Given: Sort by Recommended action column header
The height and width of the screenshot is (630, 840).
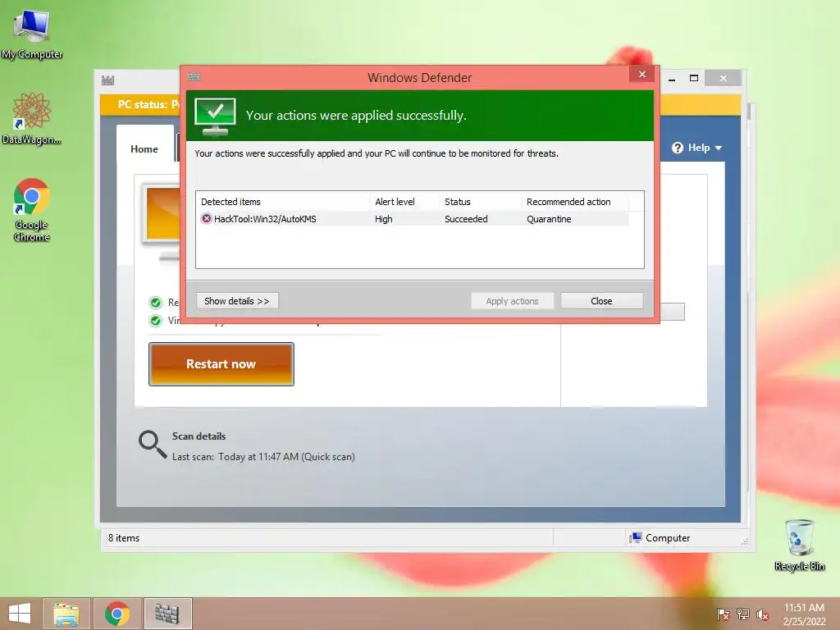Looking at the screenshot, I should 575,202.
